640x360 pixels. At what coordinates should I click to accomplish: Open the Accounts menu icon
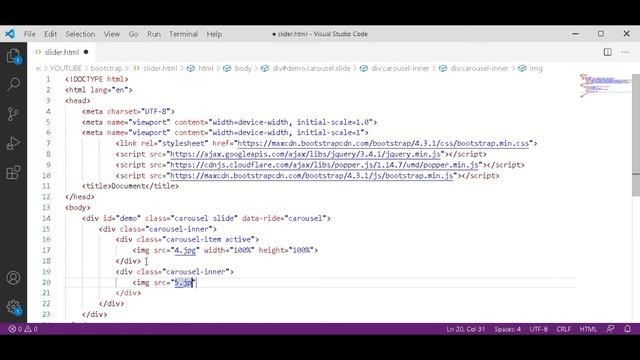tap(13, 278)
